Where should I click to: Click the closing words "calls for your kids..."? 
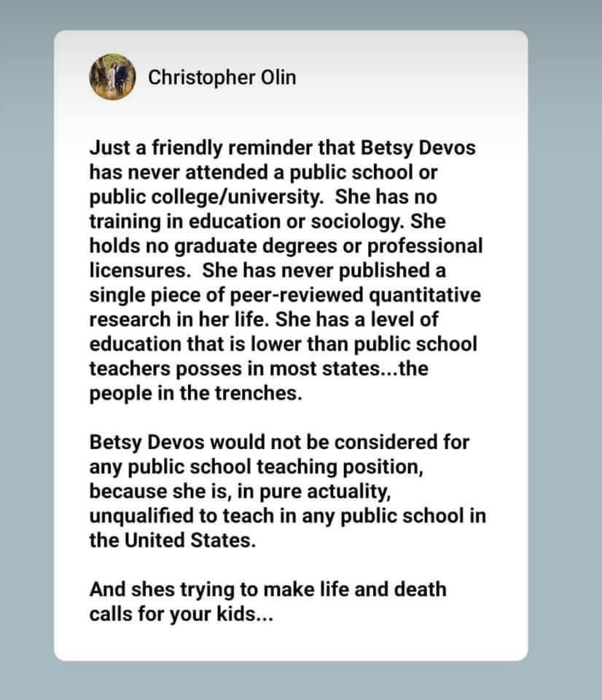pos(172,613)
